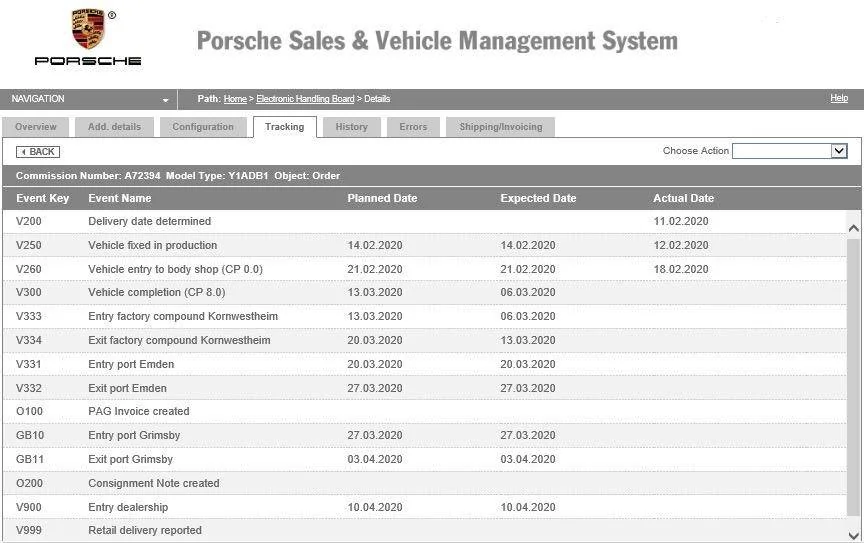The width and height of the screenshot is (864, 543).
Task: Click 'Exit port Grimsby' event name
Action: [131, 459]
